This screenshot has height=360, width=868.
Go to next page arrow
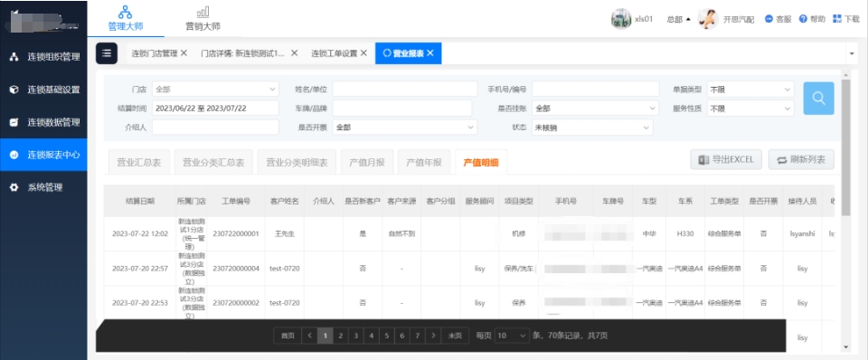pos(433,336)
